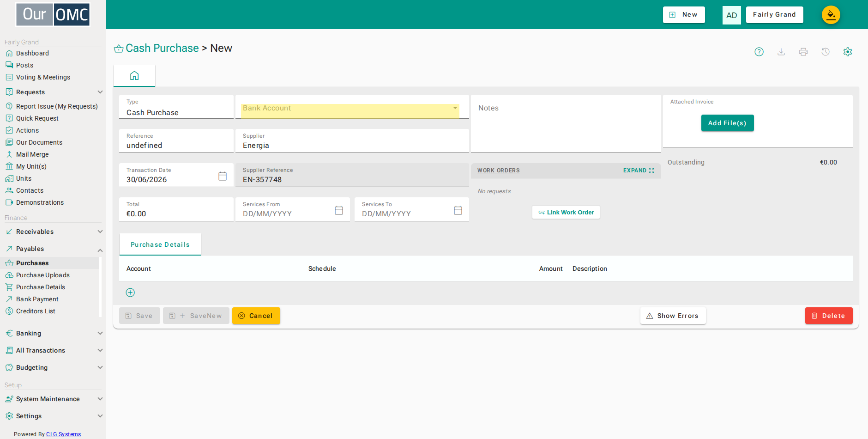
Task: Select the Purchase Details tab
Action: [x=160, y=244]
